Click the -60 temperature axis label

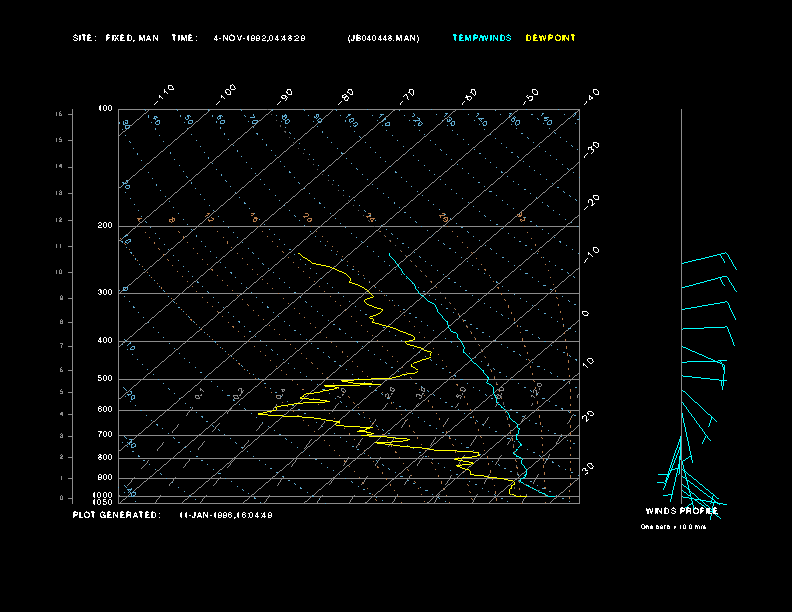click(469, 96)
